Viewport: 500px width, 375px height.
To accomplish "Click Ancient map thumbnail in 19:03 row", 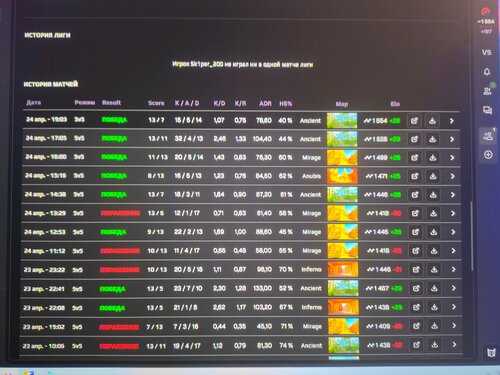I will pyautogui.click(x=342, y=121).
